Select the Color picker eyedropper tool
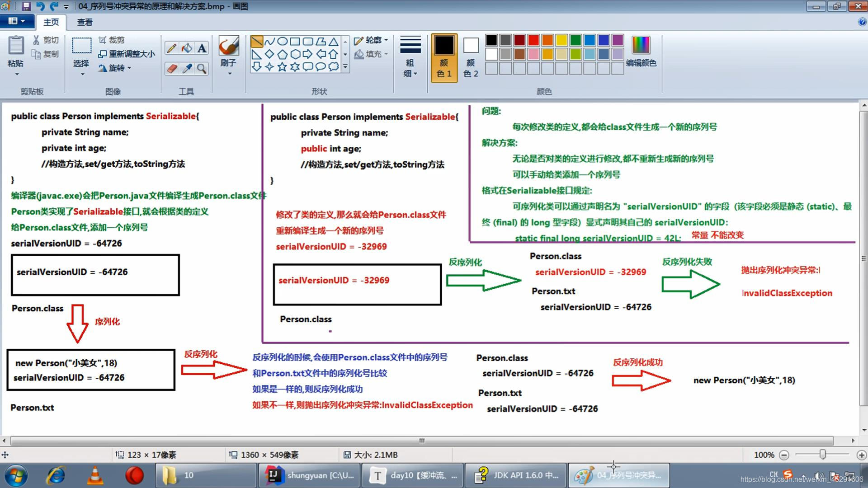 coord(187,69)
